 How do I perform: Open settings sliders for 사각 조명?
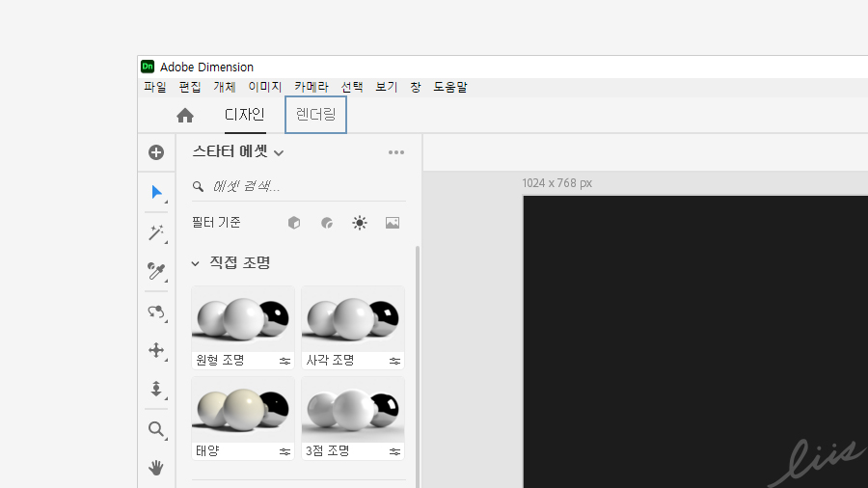point(394,361)
